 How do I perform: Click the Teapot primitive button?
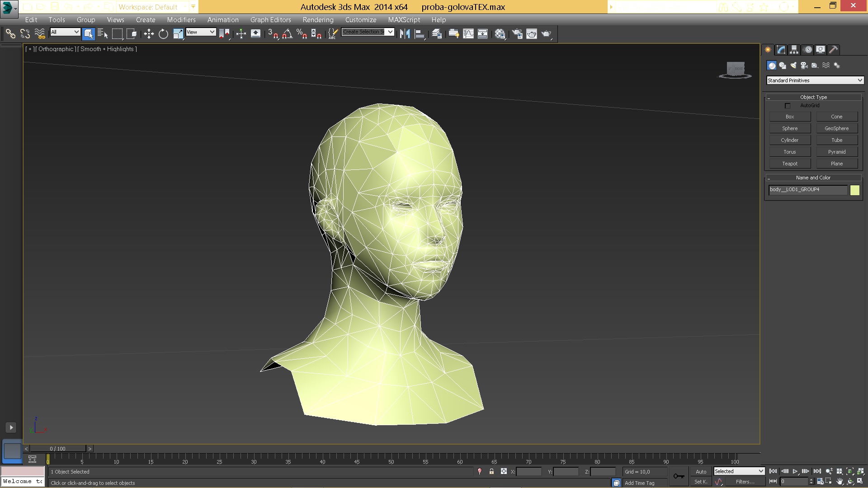click(x=790, y=164)
